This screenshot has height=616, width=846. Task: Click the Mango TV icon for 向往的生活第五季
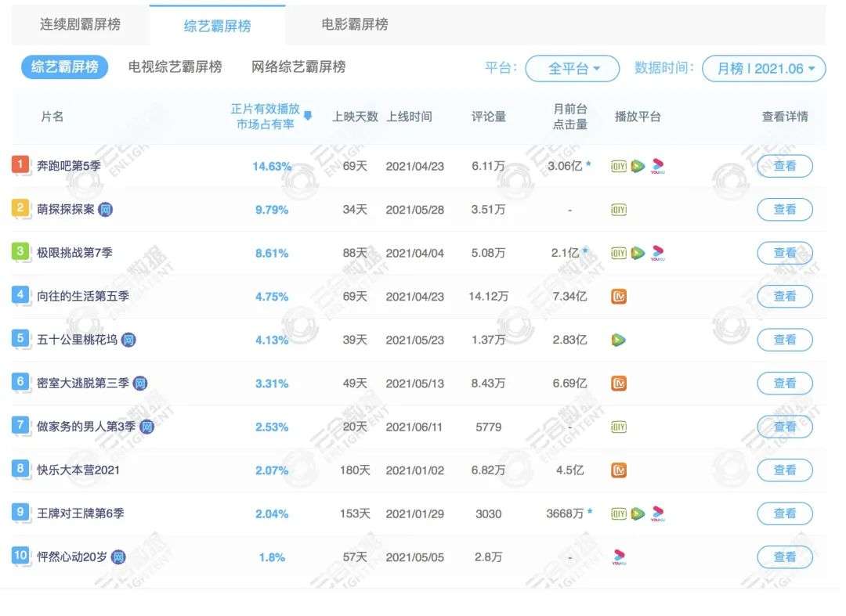pyautogui.click(x=619, y=297)
